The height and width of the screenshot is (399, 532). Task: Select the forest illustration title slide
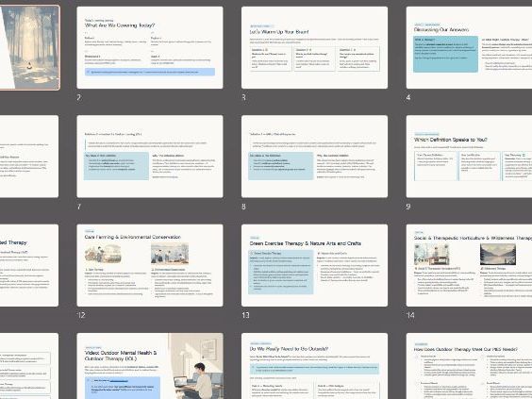(x=29, y=47)
